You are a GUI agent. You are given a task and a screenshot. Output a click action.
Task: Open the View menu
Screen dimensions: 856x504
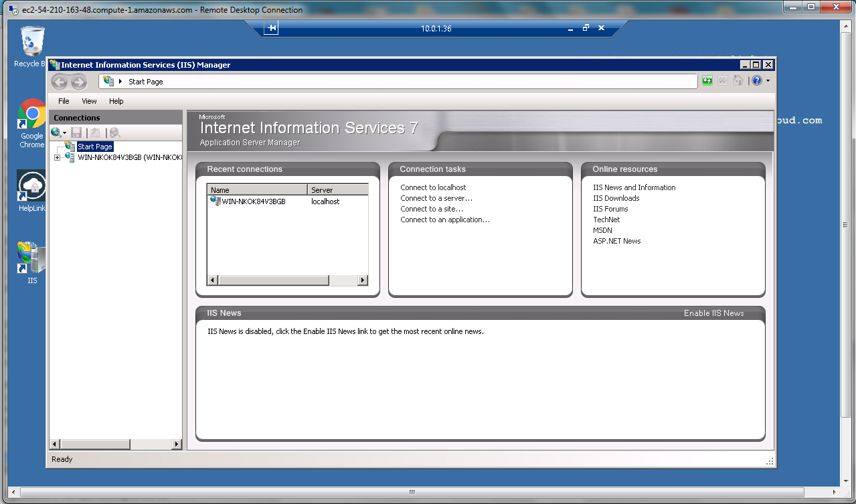tap(89, 101)
